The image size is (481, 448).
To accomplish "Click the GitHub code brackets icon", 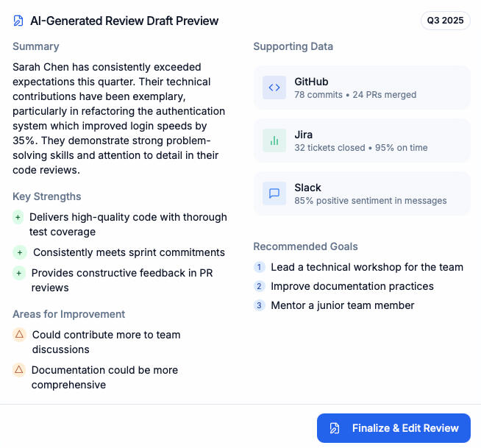I will [274, 88].
